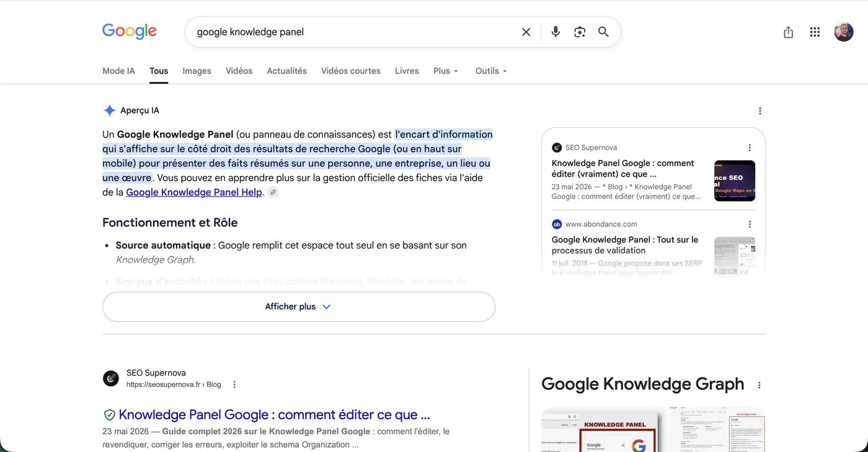Click the Google Knowledge Graph heading
The height and width of the screenshot is (452, 868).
click(642, 384)
